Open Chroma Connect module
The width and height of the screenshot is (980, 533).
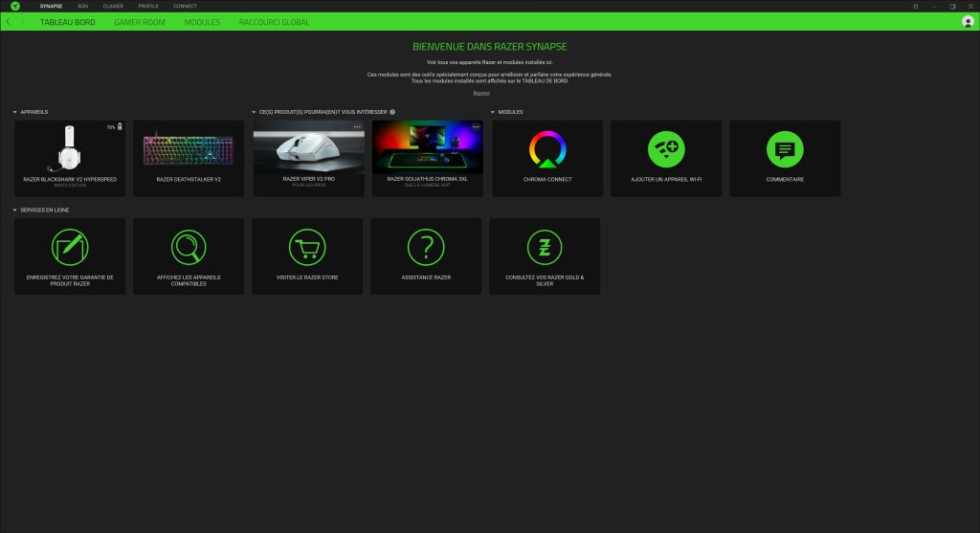[547, 159]
